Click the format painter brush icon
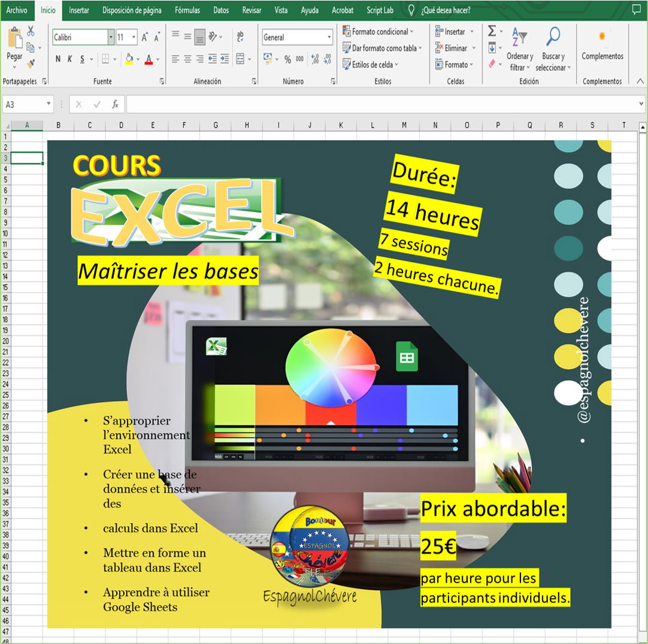The height and width of the screenshot is (644, 648). click(x=31, y=63)
